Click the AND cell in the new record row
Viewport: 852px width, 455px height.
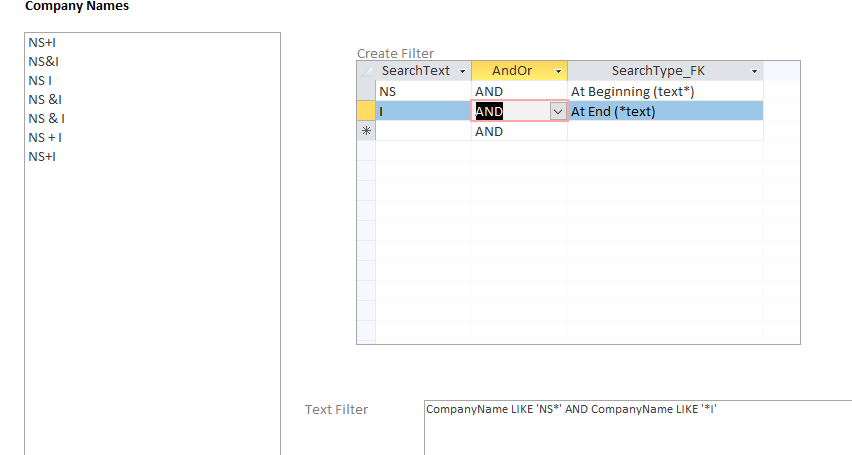pos(518,131)
